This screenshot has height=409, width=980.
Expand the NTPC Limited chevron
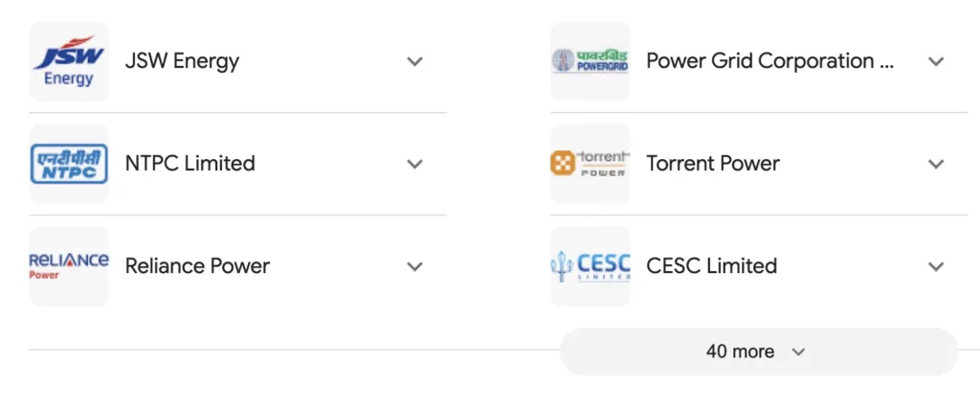tap(414, 164)
